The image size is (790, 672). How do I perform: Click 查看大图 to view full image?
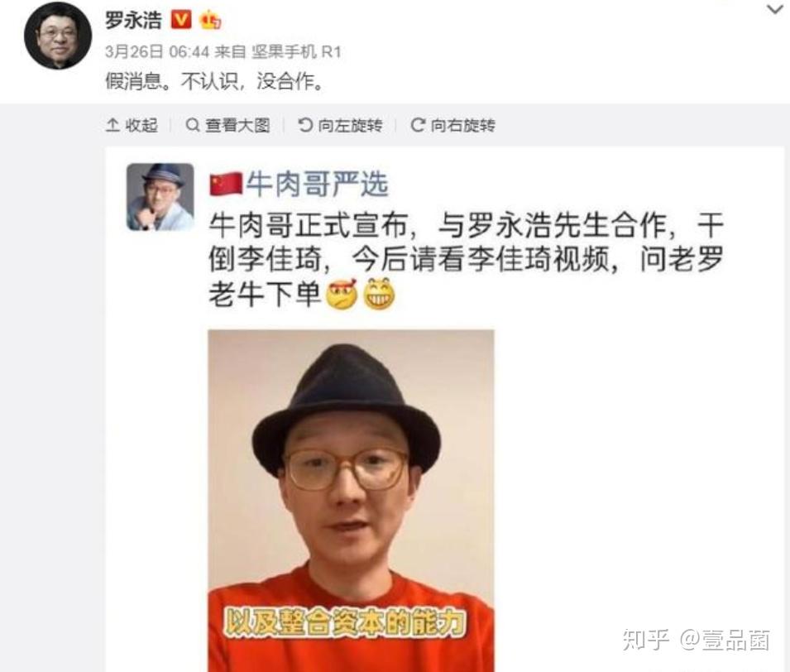[x=227, y=125]
